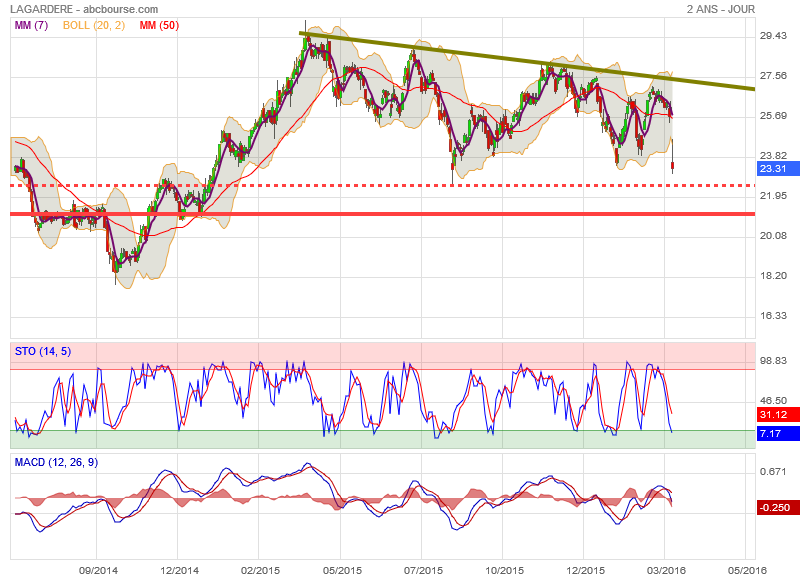
Task: Click the 12/2014 date label
Action: tap(179, 570)
